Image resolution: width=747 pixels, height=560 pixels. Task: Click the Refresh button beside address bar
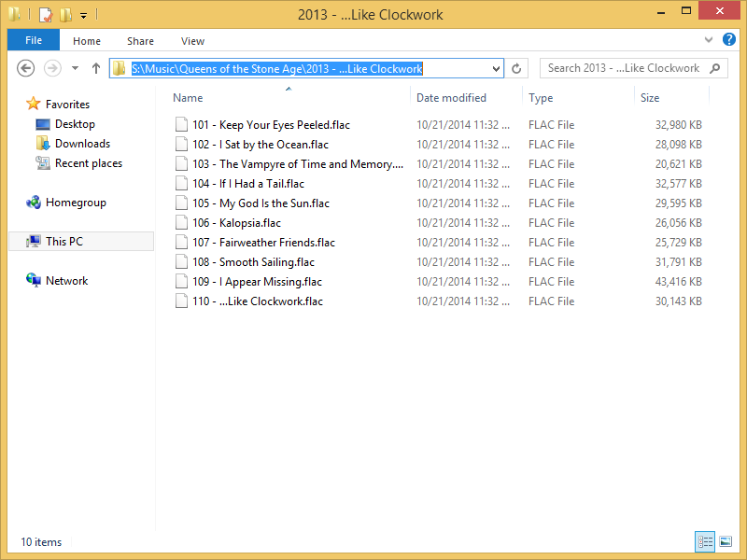[x=516, y=68]
